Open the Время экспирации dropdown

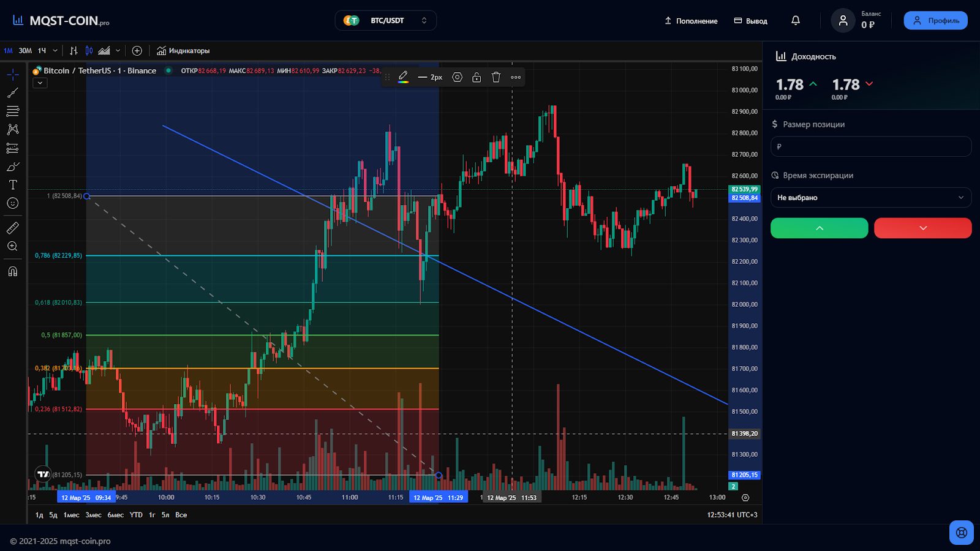point(871,197)
